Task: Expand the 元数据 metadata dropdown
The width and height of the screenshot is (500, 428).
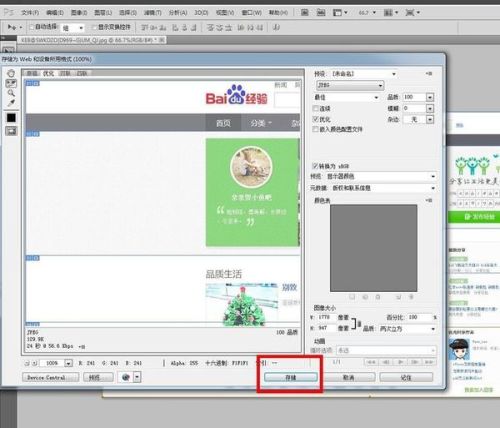Action: pyautogui.click(x=384, y=188)
